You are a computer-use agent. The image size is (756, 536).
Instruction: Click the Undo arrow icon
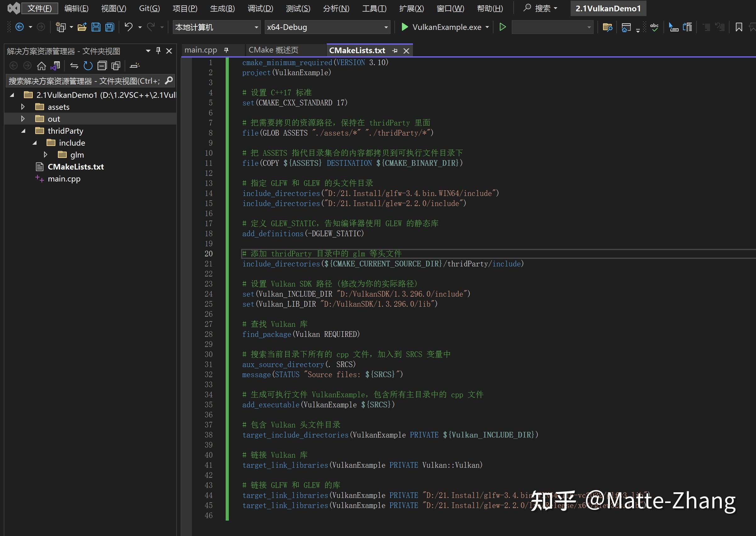pyautogui.click(x=128, y=27)
